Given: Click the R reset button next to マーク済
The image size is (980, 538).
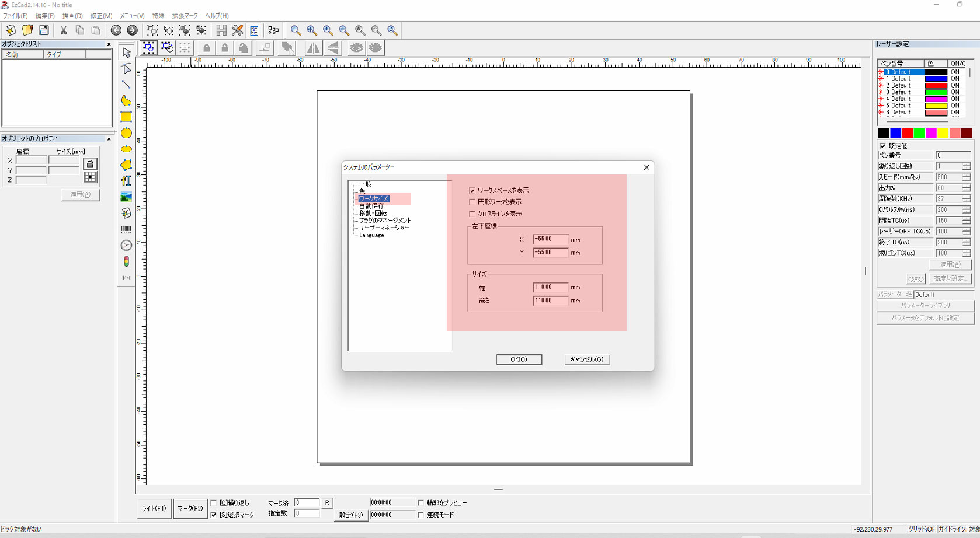Looking at the screenshot, I should (327, 503).
